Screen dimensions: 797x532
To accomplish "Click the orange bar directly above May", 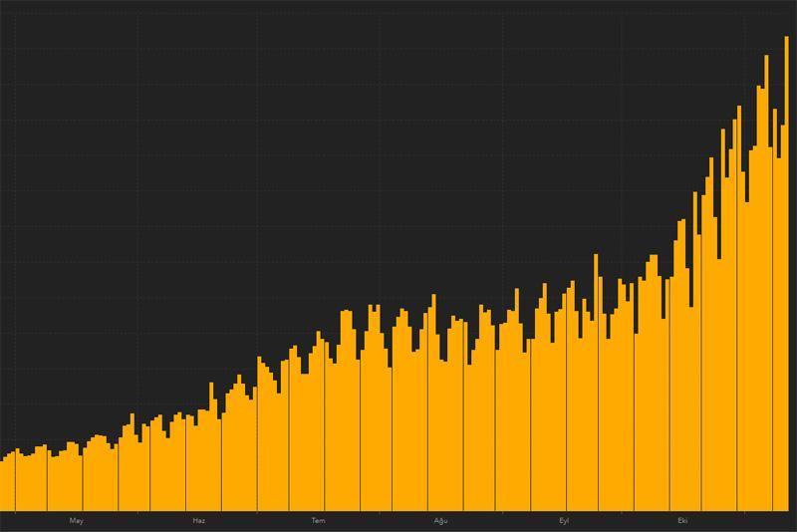I will [76, 478].
